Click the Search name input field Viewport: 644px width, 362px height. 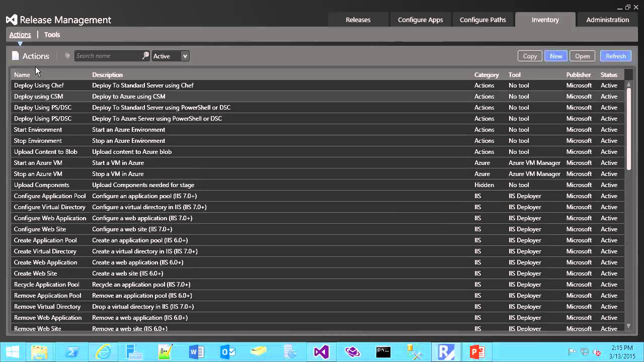click(x=108, y=56)
